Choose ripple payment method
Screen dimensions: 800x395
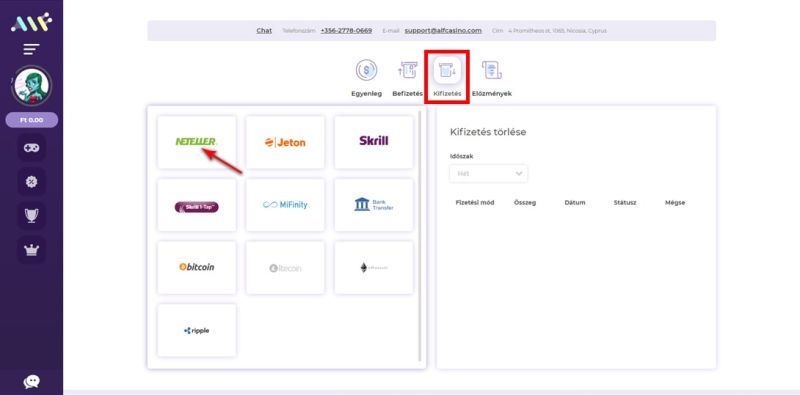[196, 330]
